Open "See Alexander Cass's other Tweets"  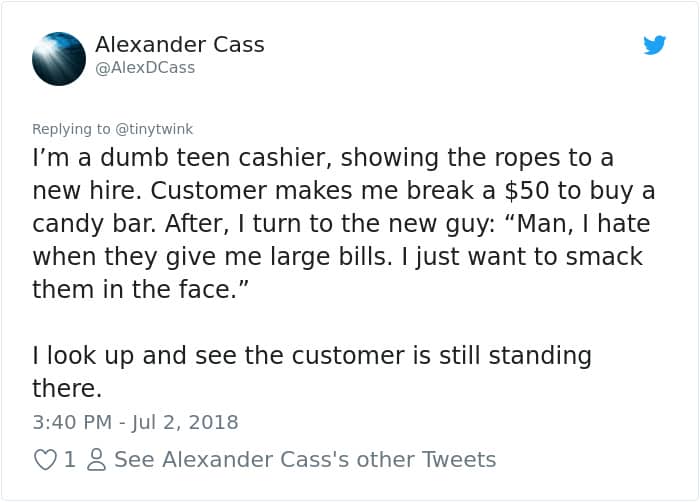(x=305, y=460)
